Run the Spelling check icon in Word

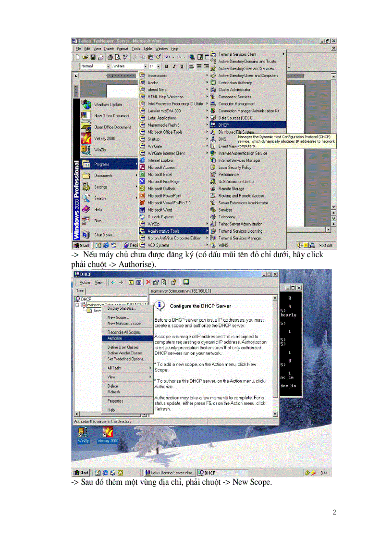(x=125, y=57)
